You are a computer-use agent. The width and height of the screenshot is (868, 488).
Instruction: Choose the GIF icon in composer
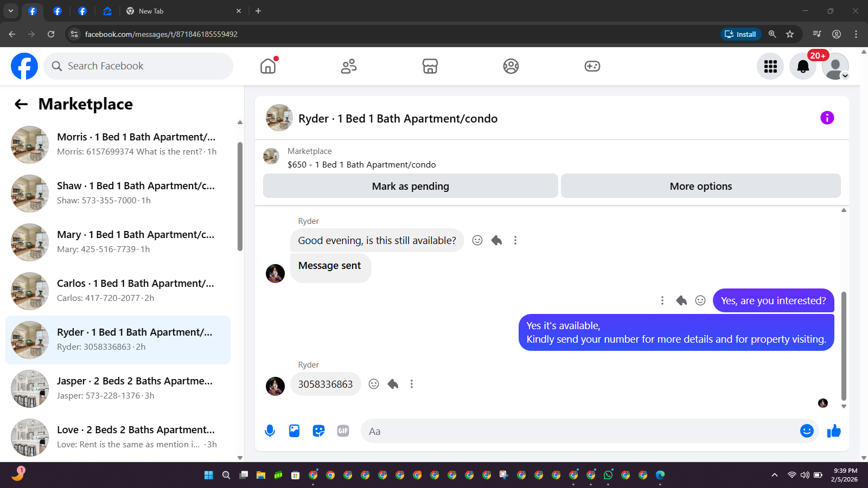[343, 431]
